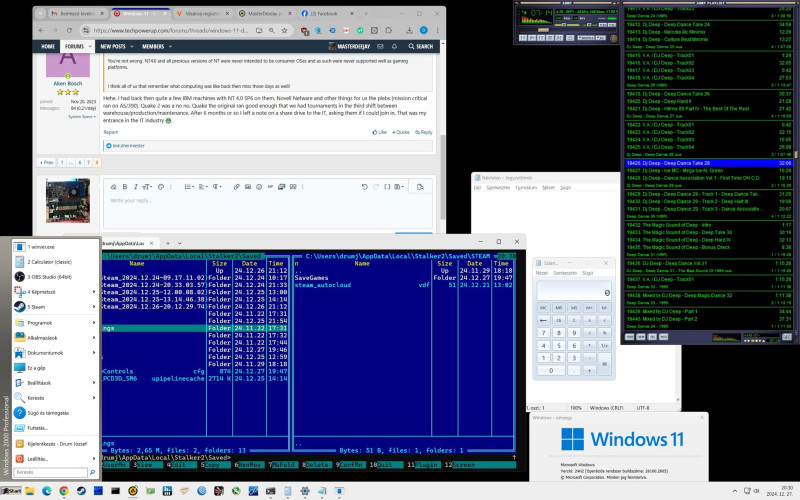
Task: Insert an image in the reply editor
Action: (247, 187)
